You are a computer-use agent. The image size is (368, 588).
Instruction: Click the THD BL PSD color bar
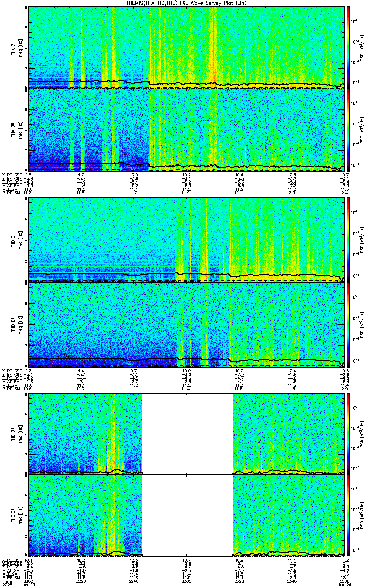[349, 240]
